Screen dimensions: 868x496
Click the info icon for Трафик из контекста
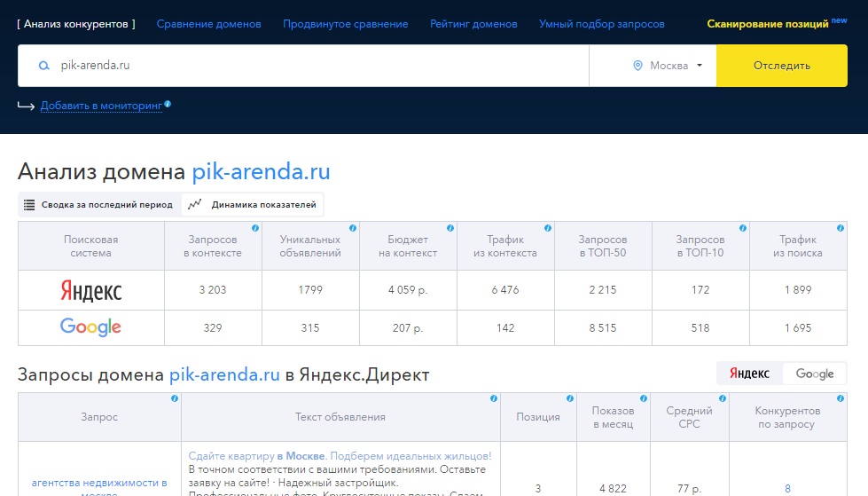[547, 228]
